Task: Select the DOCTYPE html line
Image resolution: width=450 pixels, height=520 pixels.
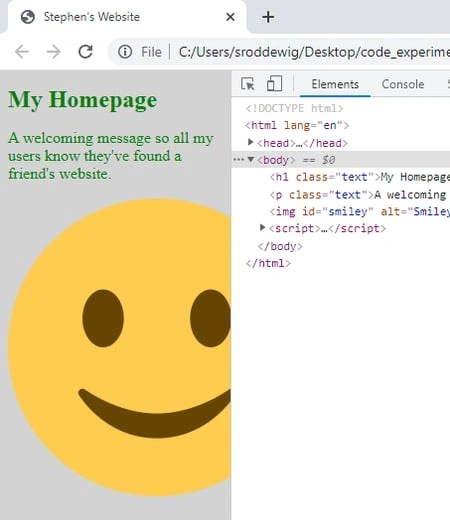Action: pos(294,108)
